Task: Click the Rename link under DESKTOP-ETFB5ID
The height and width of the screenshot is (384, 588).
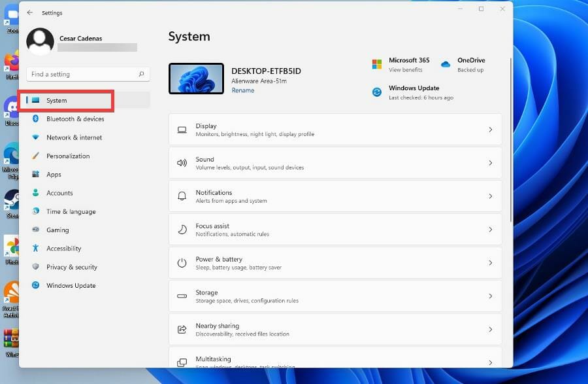Action: tap(242, 90)
